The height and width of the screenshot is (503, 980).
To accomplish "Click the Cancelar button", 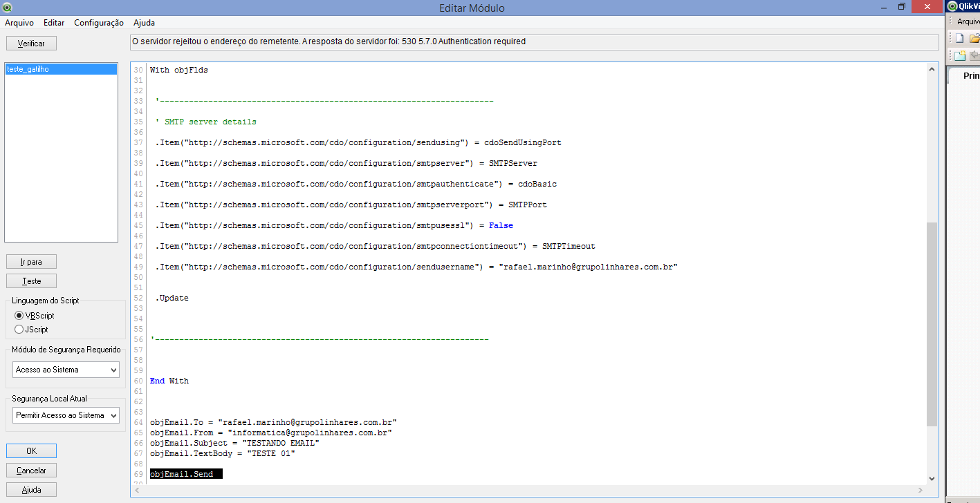I will 31,471.
